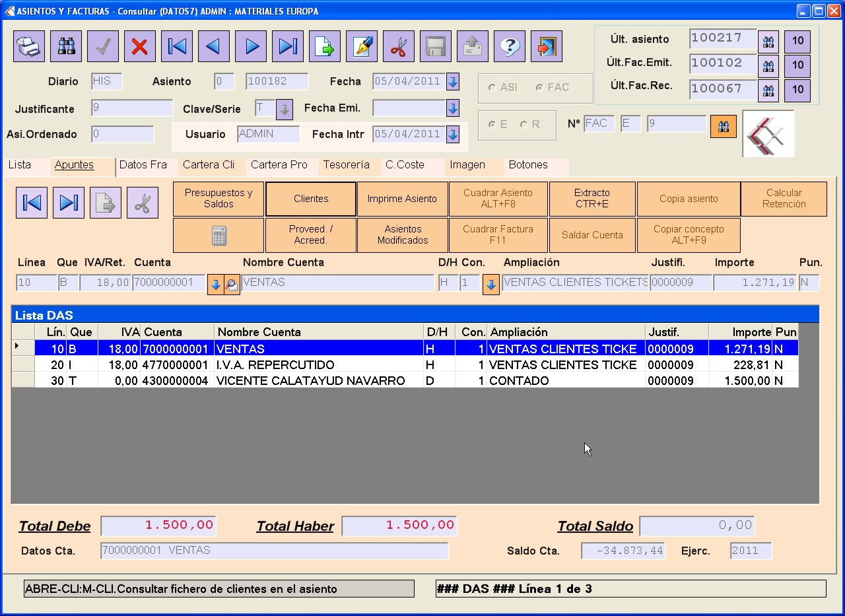This screenshot has width=845, height=616.
Task: Click the Asientos Modificados button
Action: coord(403,236)
